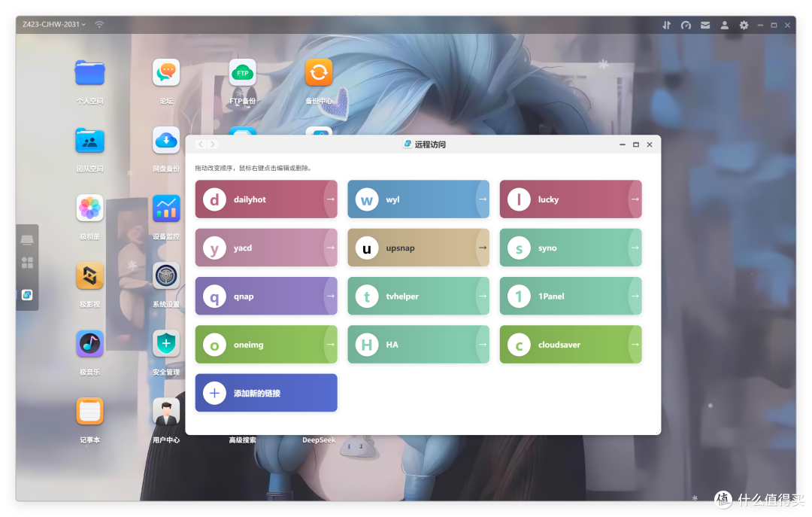The image size is (812, 517).
Task: Click the back arrow in 远程访问 window
Action: point(201,144)
